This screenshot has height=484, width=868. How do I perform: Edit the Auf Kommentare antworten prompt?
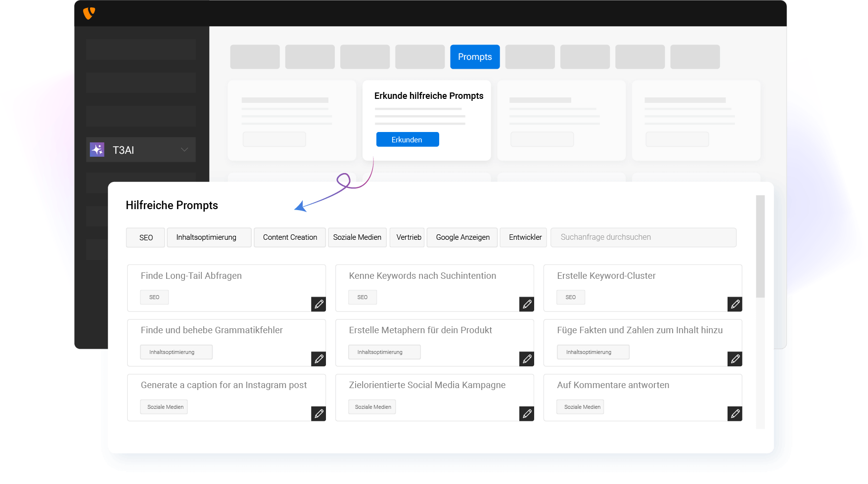click(x=735, y=413)
